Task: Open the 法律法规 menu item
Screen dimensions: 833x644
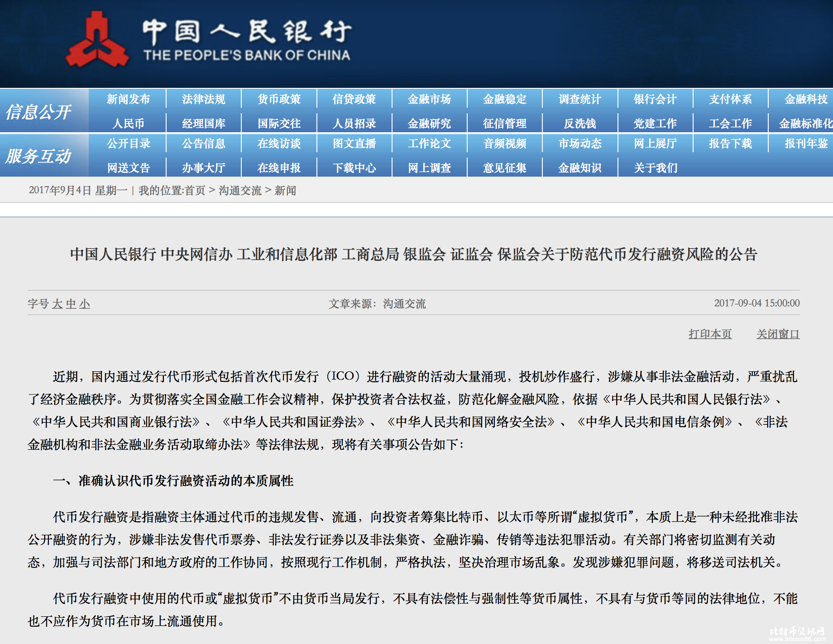Action: pyautogui.click(x=203, y=99)
